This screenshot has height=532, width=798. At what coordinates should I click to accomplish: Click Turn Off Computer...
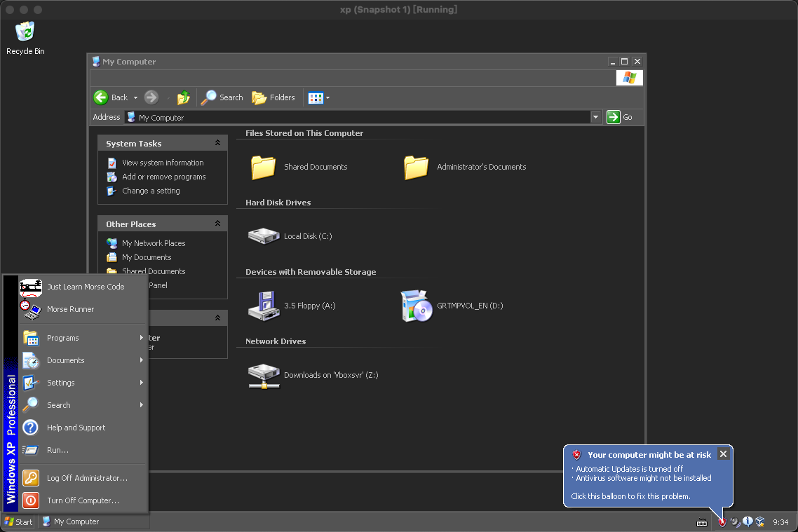(x=83, y=500)
